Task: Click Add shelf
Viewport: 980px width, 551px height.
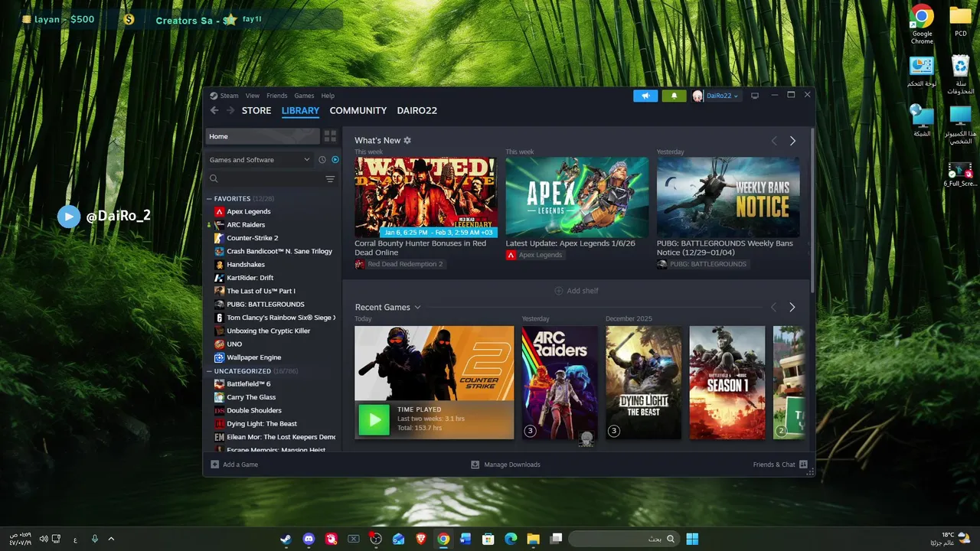Action: coord(577,291)
